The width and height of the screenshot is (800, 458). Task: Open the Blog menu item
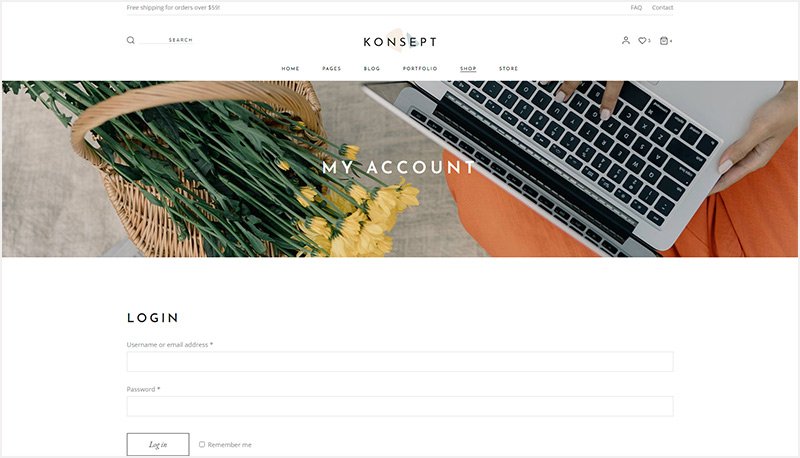pos(372,68)
